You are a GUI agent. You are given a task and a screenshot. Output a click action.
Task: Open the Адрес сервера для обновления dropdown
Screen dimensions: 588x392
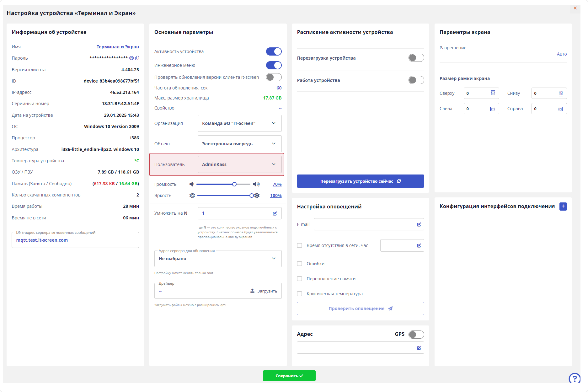[x=218, y=259]
